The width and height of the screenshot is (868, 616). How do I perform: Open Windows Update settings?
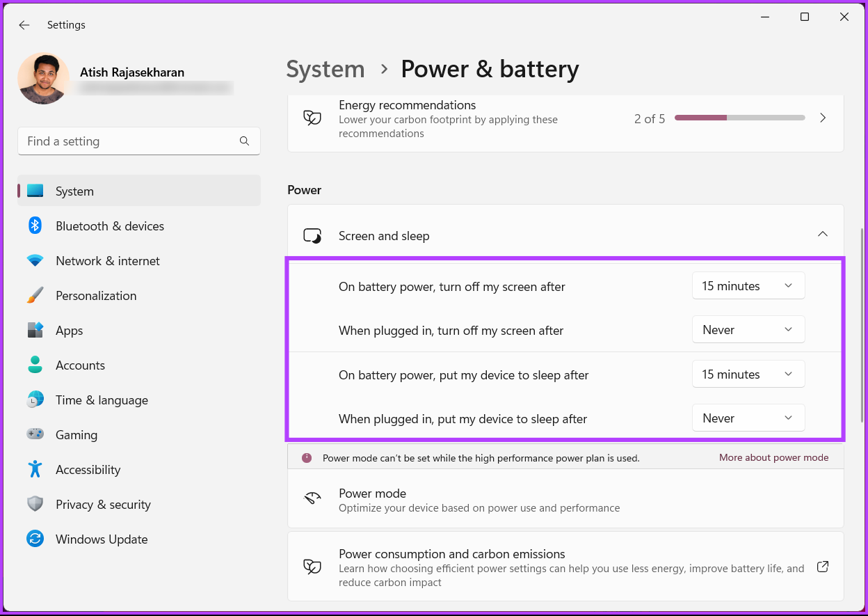click(x=139, y=539)
